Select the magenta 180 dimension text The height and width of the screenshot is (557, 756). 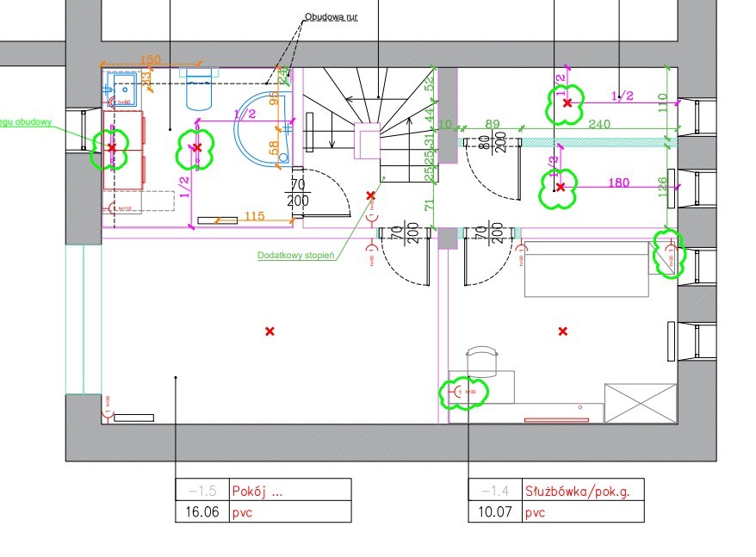[x=620, y=183]
